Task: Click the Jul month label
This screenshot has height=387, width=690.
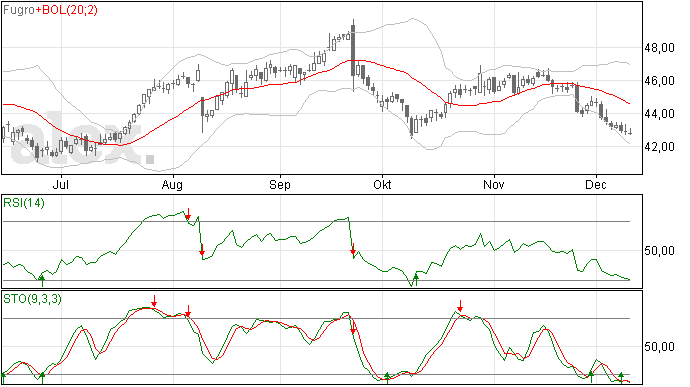Action: click(61, 184)
